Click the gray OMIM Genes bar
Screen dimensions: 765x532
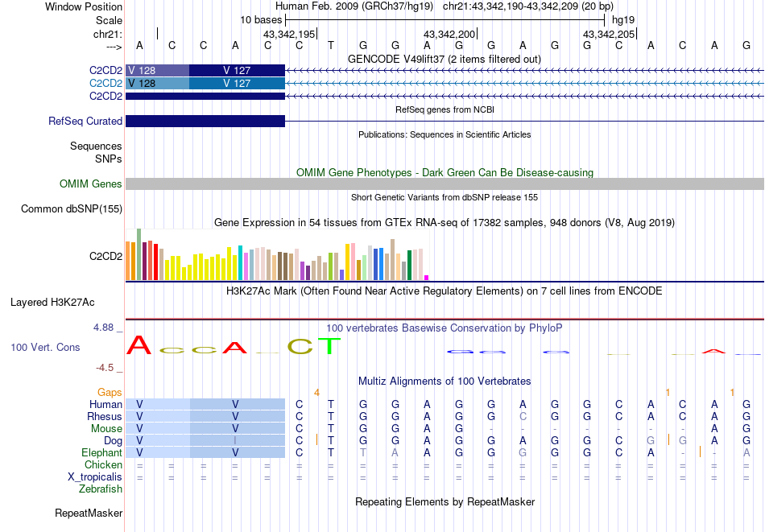[x=445, y=184]
